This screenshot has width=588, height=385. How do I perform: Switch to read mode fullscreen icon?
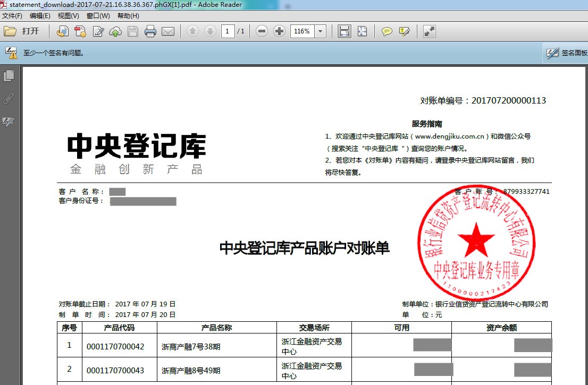click(430, 31)
